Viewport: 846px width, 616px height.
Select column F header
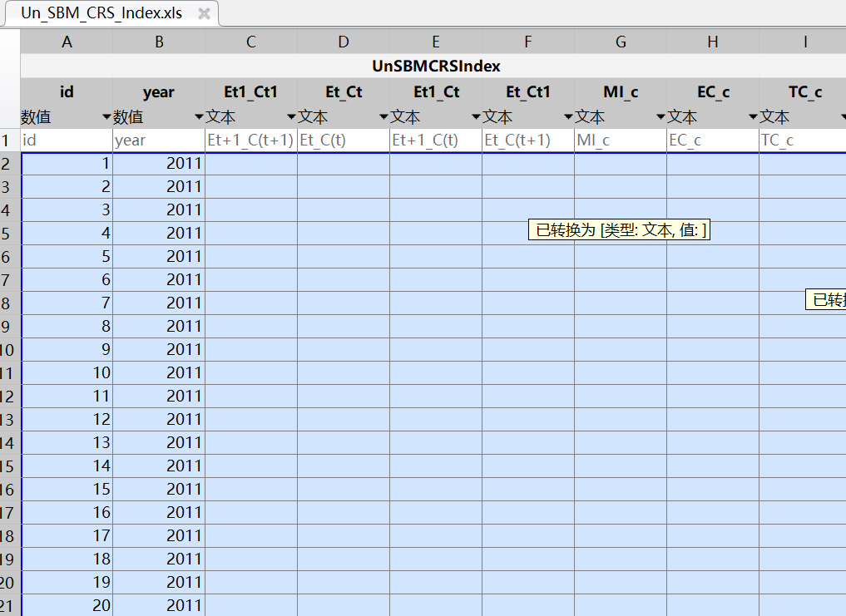point(528,42)
